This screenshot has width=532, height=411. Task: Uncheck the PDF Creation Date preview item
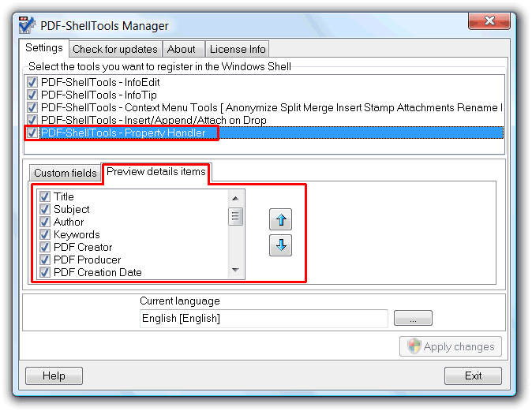[x=45, y=272]
